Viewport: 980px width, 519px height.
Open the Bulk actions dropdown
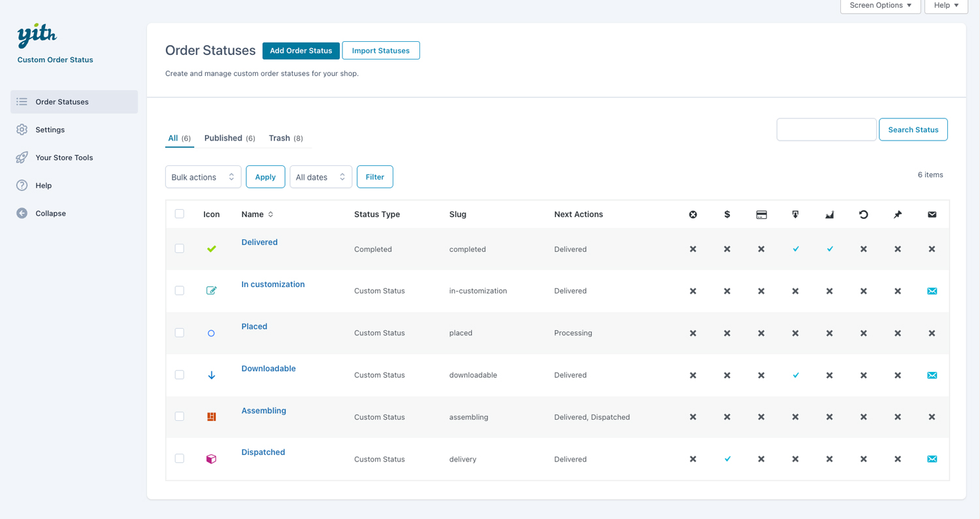(203, 177)
